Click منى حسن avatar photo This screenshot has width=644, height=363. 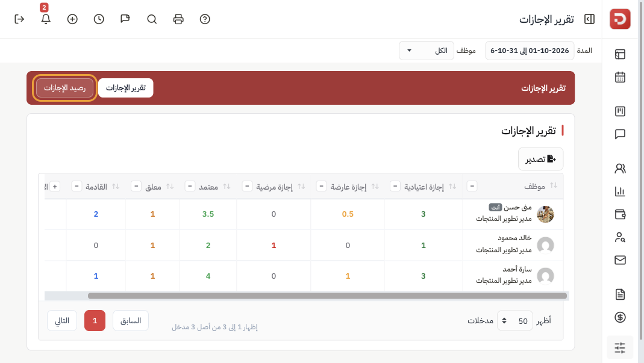pos(545,214)
